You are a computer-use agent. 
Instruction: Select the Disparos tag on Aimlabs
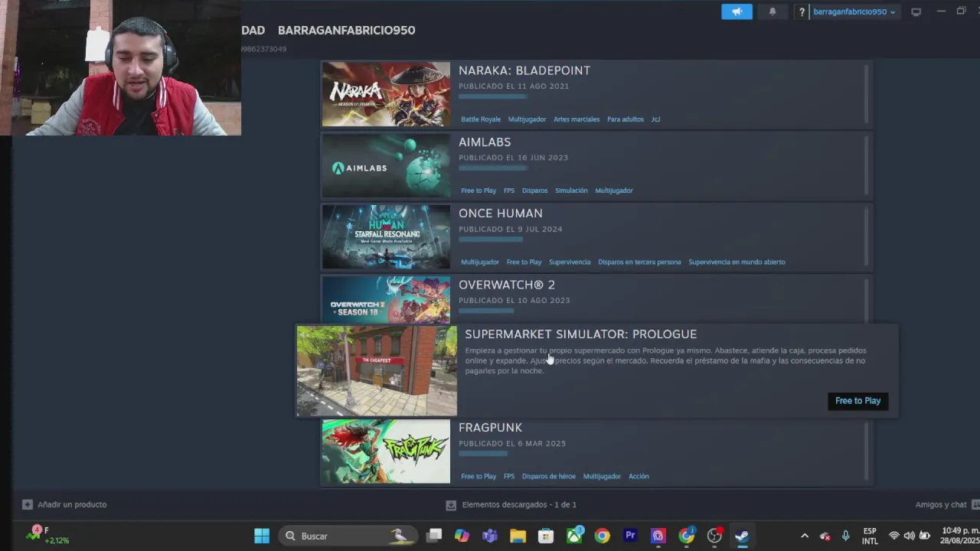pyautogui.click(x=534, y=191)
